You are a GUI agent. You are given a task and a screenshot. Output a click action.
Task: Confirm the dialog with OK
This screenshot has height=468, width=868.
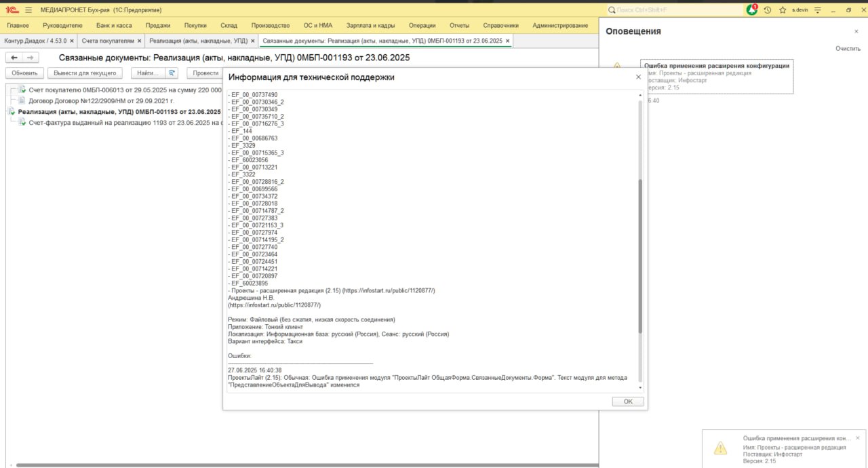(x=628, y=402)
